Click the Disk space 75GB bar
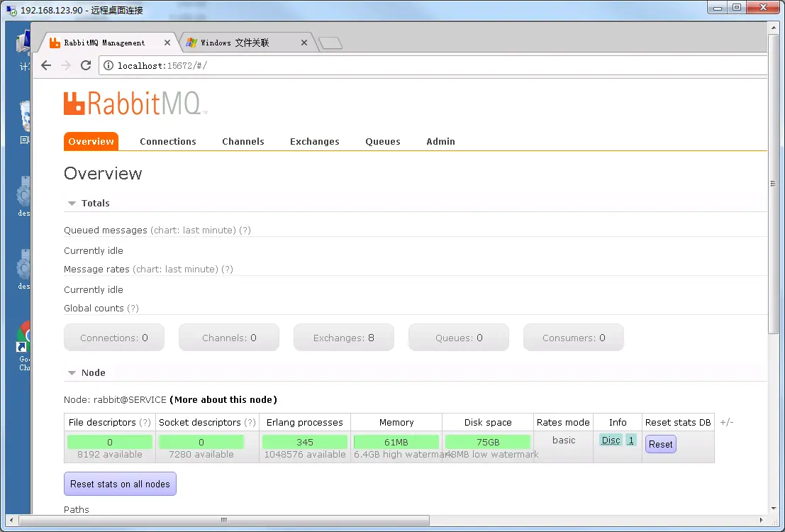 tap(488, 442)
